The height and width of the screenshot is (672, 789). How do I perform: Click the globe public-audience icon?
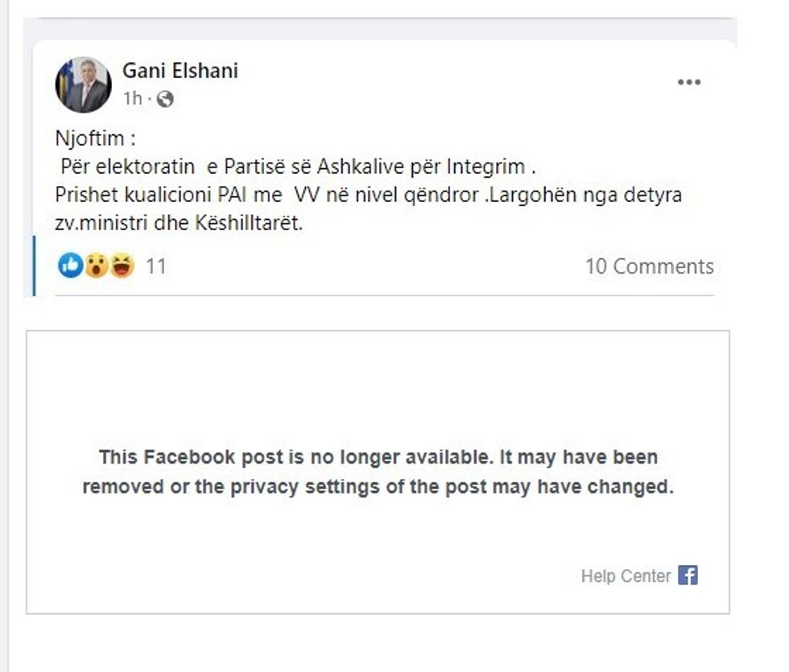click(165, 99)
